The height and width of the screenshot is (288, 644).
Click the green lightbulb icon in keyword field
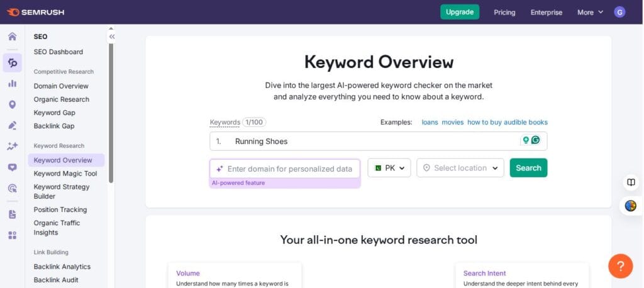(x=525, y=140)
